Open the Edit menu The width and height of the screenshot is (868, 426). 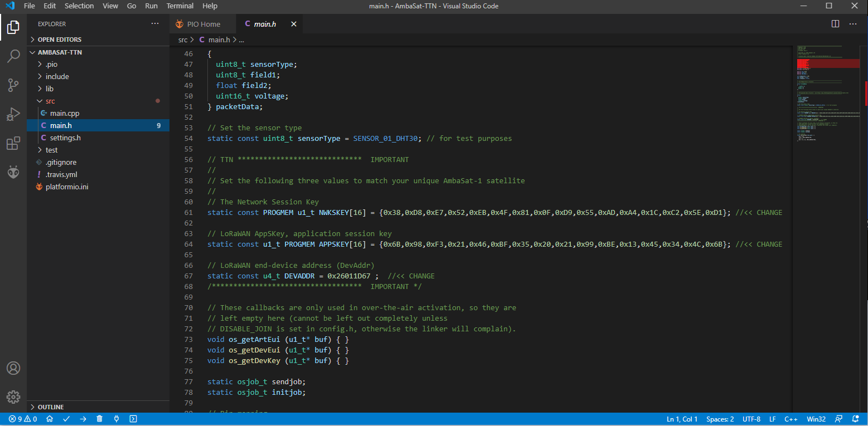pyautogui.click(x=50, y=6)
